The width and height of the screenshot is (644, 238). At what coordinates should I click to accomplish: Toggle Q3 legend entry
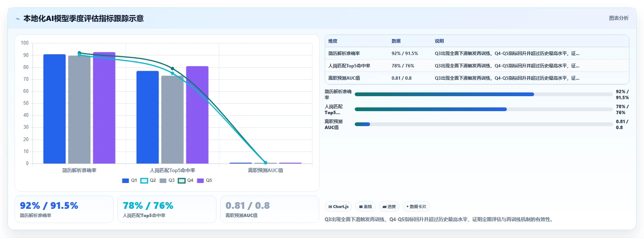[x=167, y=181]
